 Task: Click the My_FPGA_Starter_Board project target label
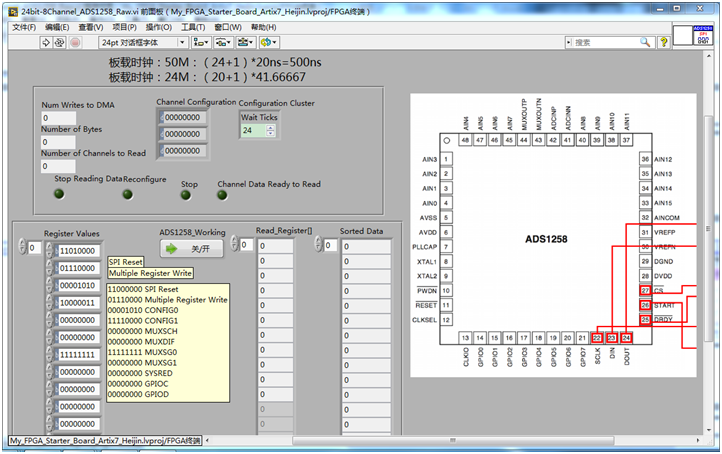tap(105, 441)
